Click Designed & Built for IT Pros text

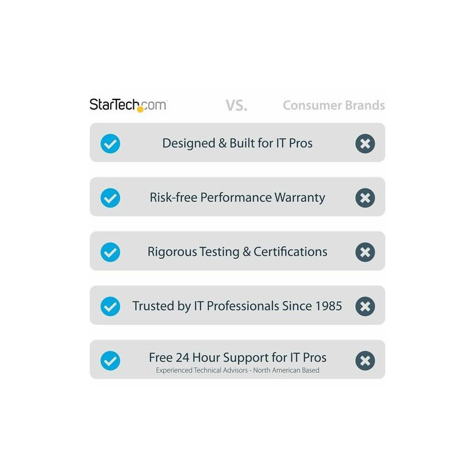point(237,143)
